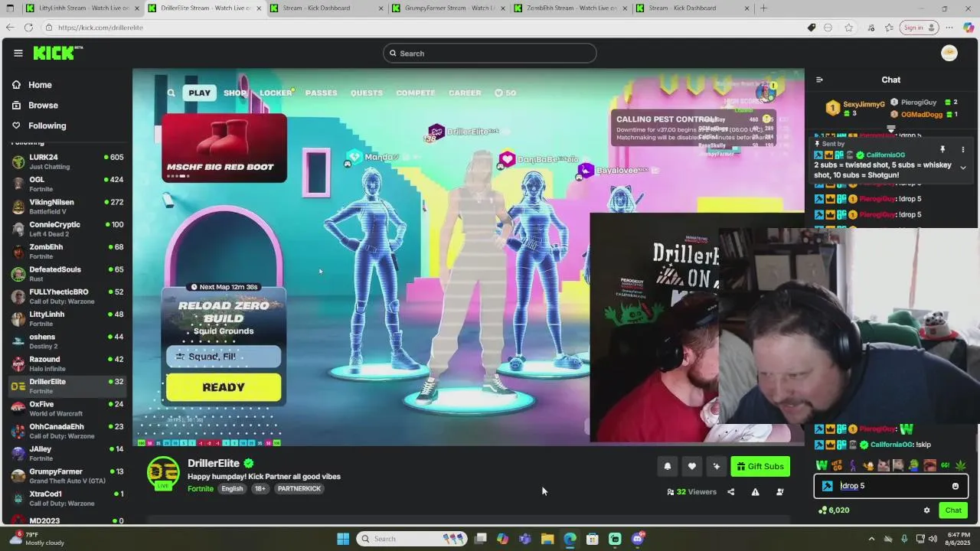Viewport: 980px width, 551px height.
Task: Open the emoji picker in chat input
Action: coord(955,486)
